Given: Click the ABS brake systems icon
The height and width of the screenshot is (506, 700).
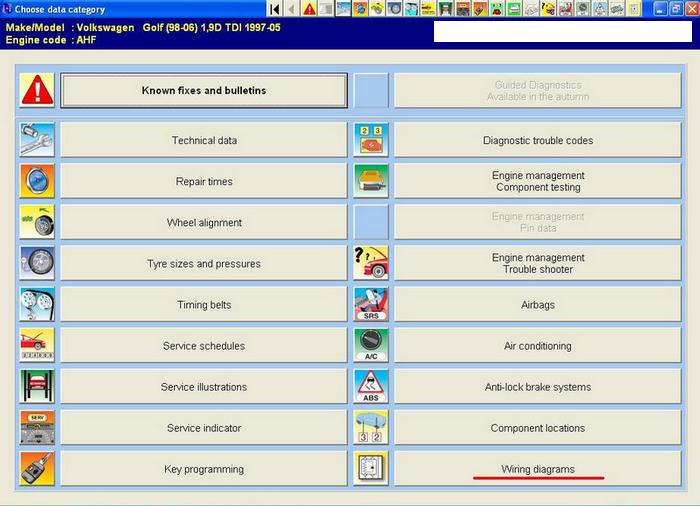Looking at the screenshot, I should point(371,387).
